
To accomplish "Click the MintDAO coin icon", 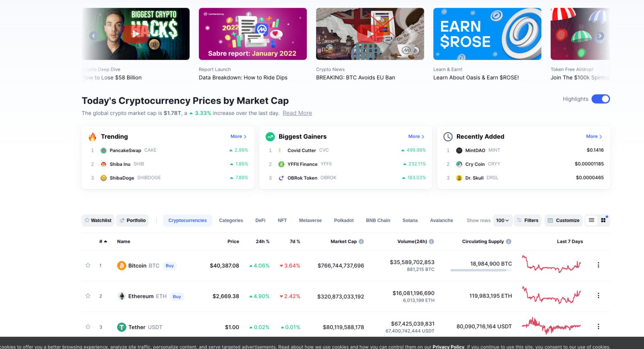I will pyautogui.click(x=459, y=150).
